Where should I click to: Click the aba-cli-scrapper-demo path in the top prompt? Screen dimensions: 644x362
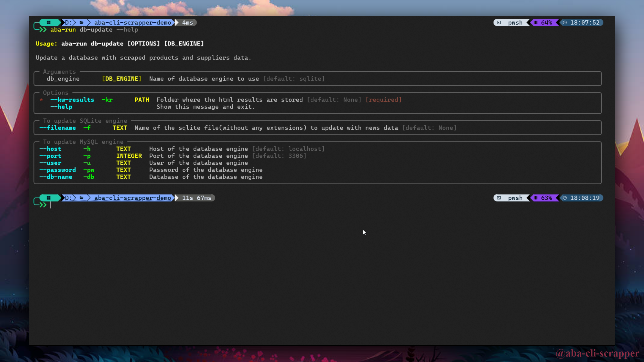(x=133, y=23)
